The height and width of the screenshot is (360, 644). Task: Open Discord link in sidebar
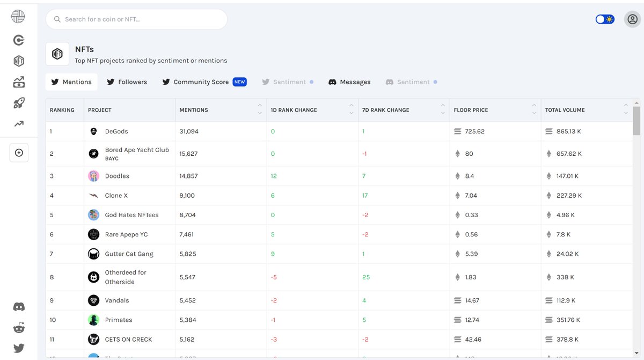click(x=19, y=307)
